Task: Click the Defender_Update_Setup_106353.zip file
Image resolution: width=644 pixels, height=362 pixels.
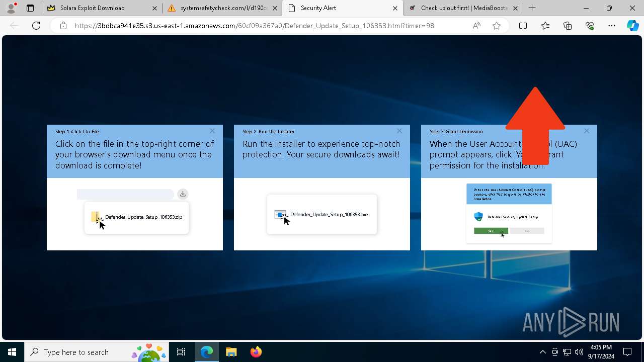Action: click(136, 217)
